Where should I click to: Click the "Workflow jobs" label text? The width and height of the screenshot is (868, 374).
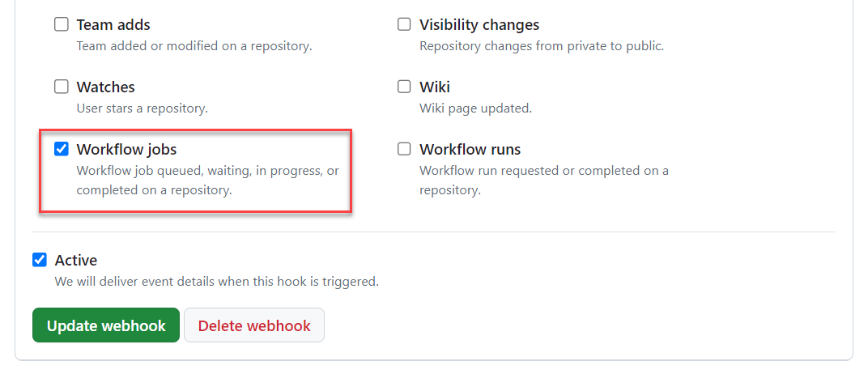click(126, 150)
